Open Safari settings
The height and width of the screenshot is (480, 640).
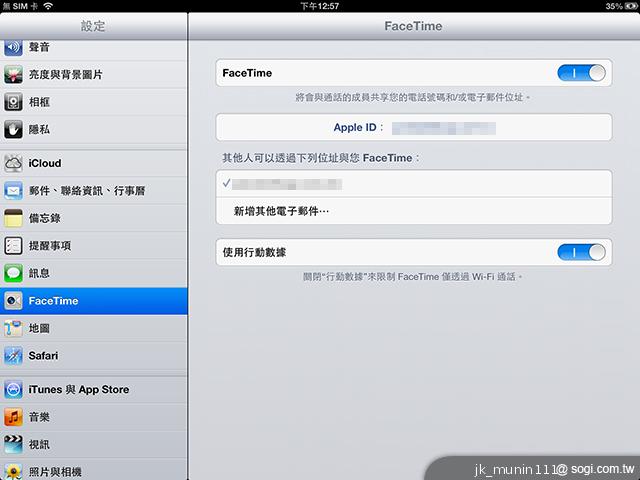[94, 356]
